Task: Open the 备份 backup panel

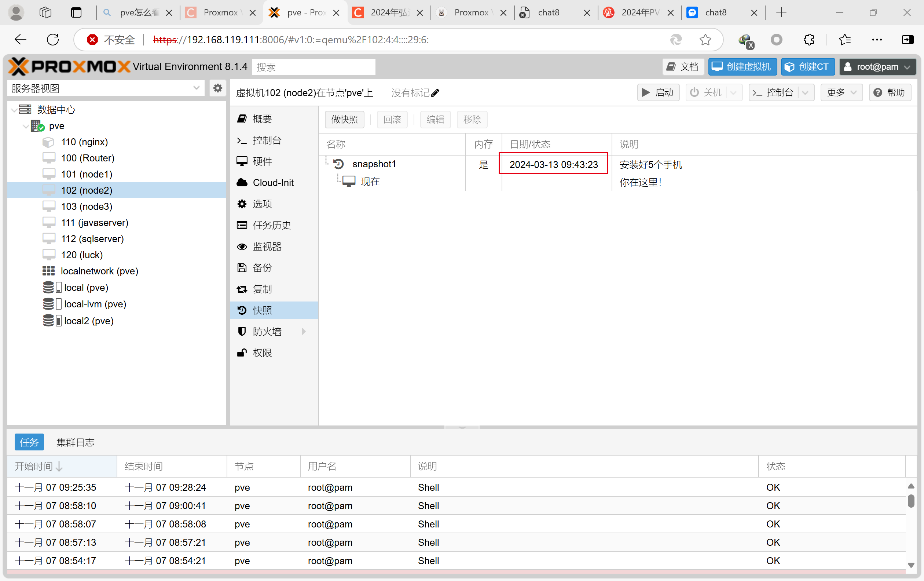Action: point(274,268)
